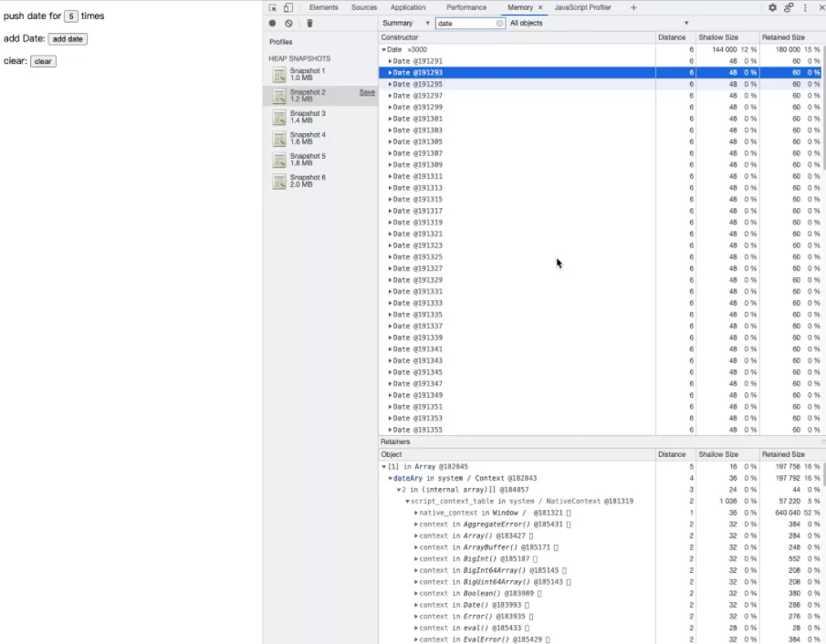Select row Date @191349

(x=600, y=395)
